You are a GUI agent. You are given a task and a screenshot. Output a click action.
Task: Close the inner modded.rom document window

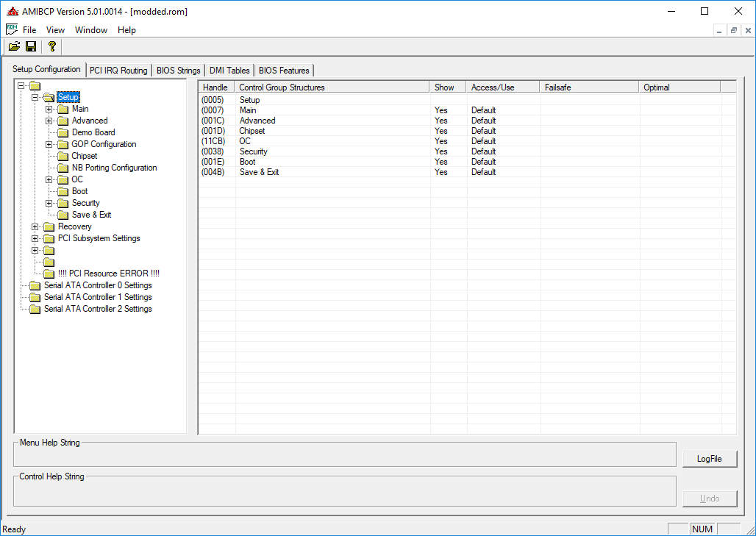[x=748, y=30]
